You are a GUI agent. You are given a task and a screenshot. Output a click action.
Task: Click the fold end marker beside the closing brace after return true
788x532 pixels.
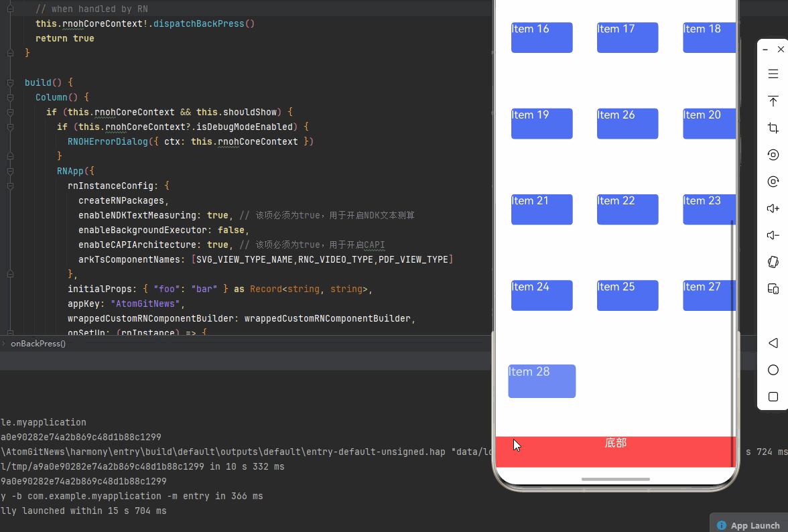click(x=10, y=53)
